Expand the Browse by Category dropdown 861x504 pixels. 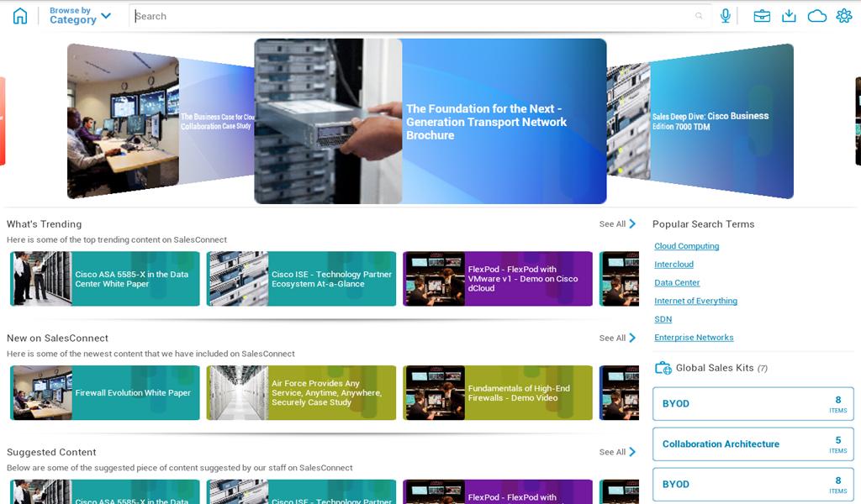pos(80,16)
